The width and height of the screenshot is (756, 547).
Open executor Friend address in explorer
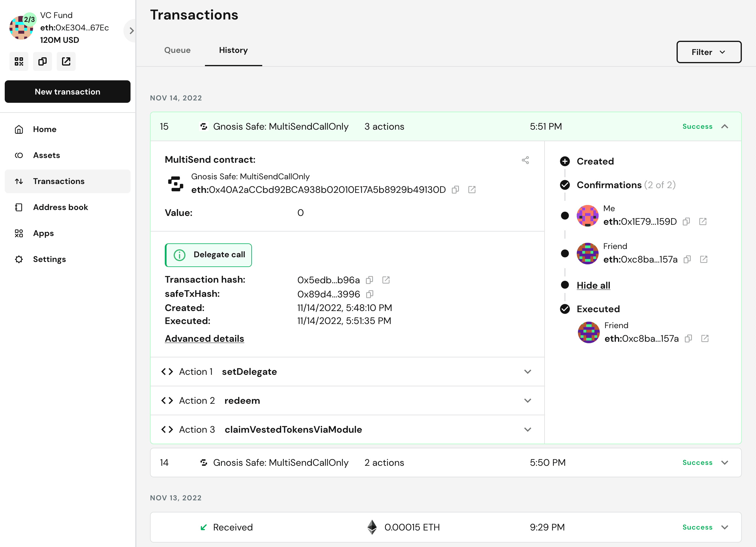(x=705, y=339)
